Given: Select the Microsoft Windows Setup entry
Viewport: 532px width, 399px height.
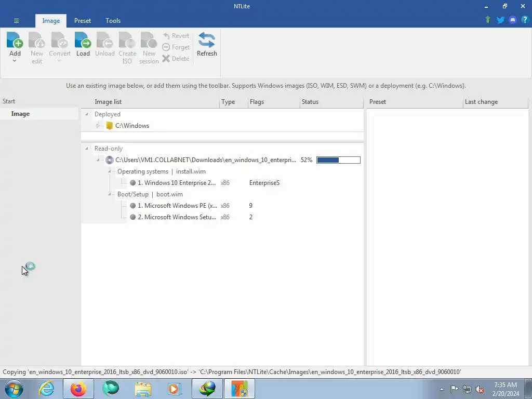Looking at the screenshot, I should (177, 217).
